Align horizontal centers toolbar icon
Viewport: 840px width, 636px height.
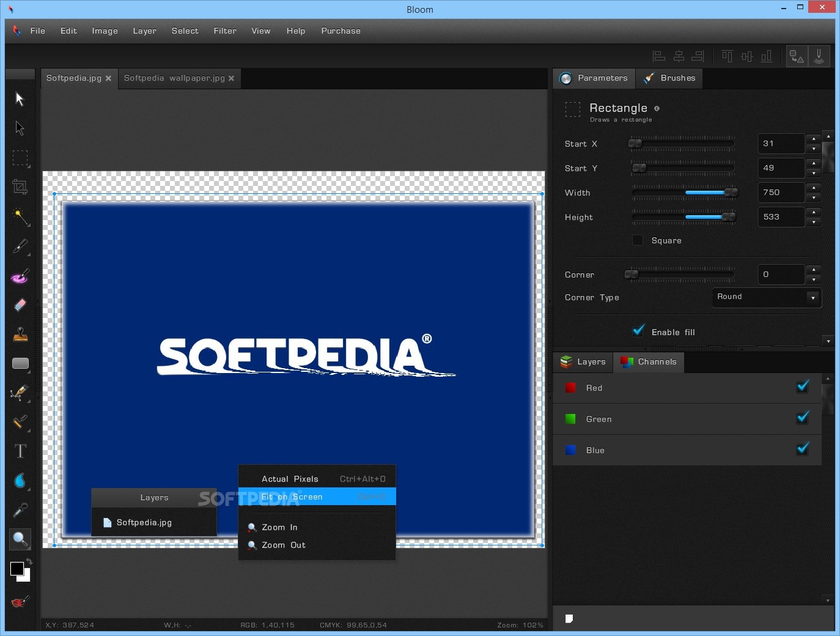click(679, 56)
